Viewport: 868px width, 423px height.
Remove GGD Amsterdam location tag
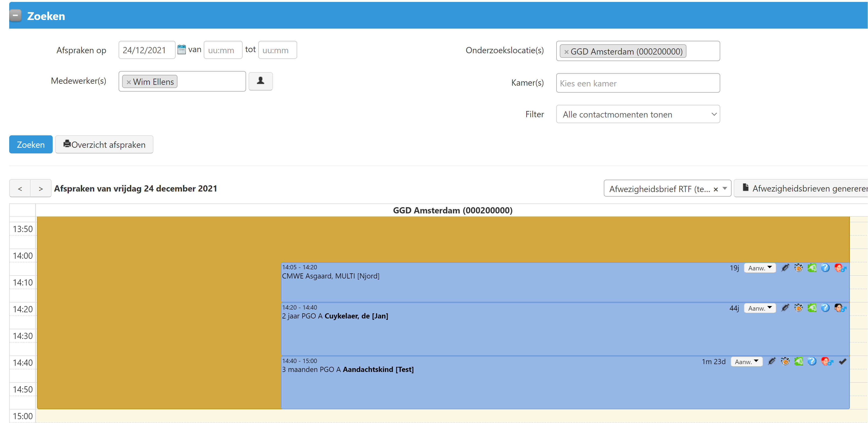click(566, 52)
